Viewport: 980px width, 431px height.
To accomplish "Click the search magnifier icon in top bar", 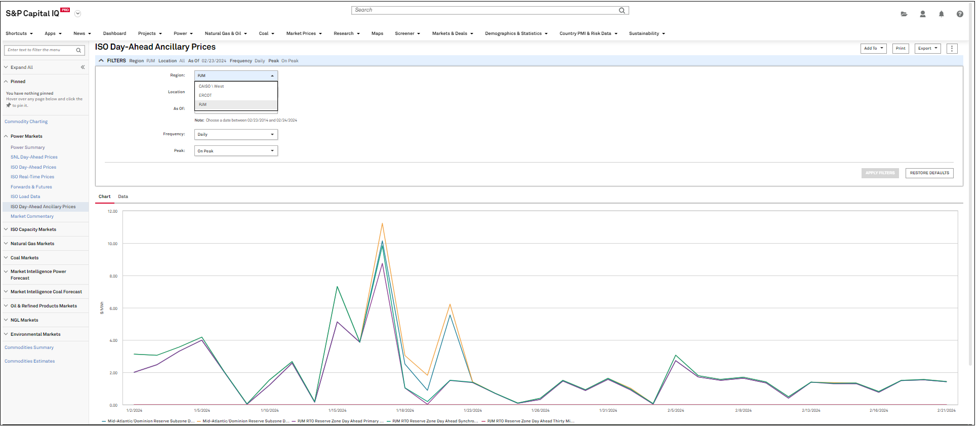I will tap(622, 10).
